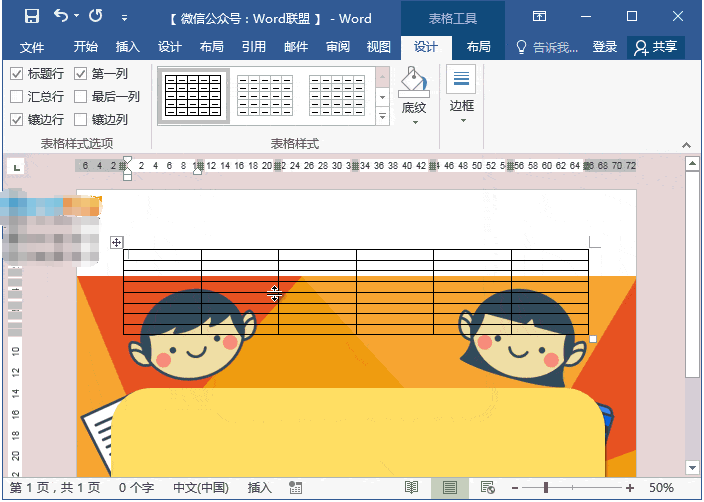
Task: Enable the 最后一列 last column checkbox
Action: coord(80,97)
